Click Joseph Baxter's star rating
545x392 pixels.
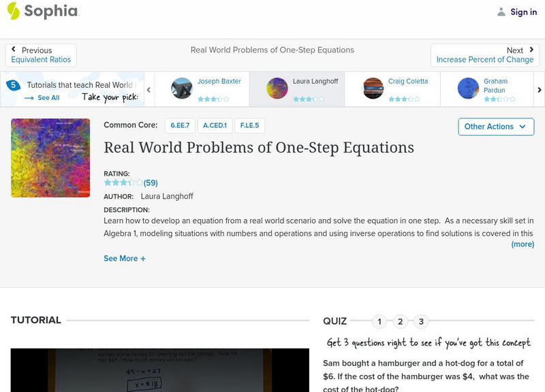click(213, 99)
